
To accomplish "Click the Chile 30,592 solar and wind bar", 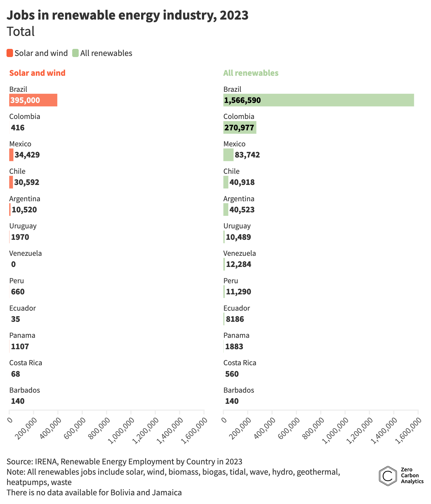I will 11,182.
